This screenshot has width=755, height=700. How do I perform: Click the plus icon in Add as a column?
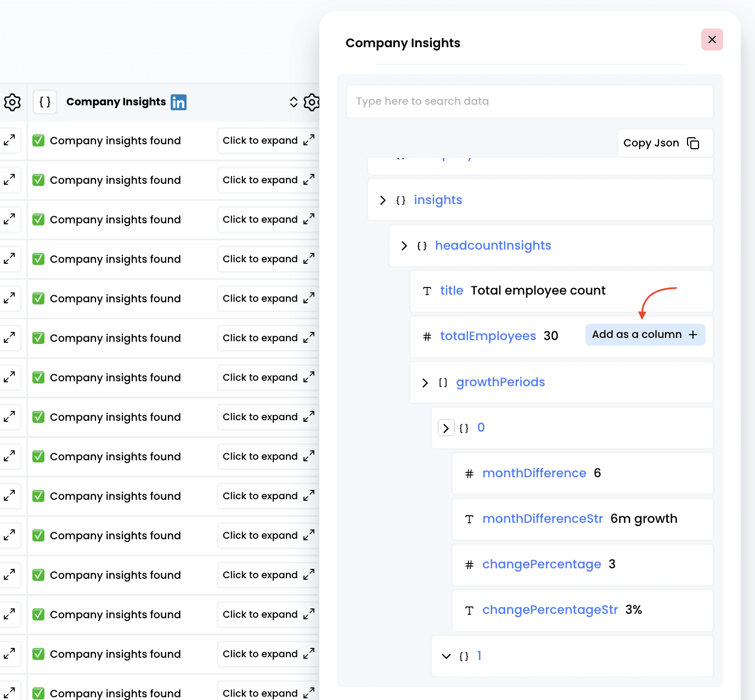[x=693, y=335]
